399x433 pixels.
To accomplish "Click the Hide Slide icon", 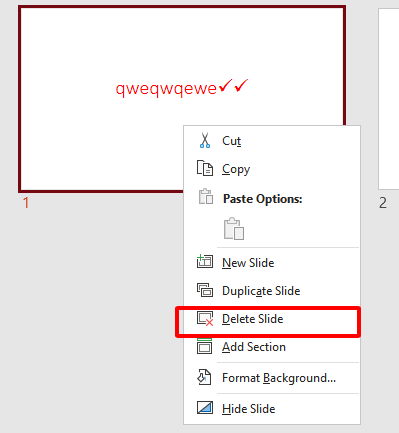I will (205, 408).
